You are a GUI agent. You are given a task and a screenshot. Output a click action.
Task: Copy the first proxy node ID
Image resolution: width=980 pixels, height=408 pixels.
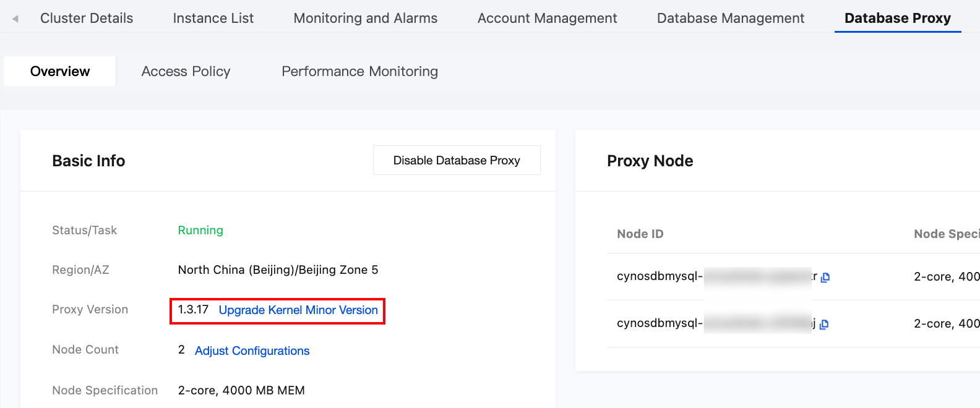click(825, 278)
